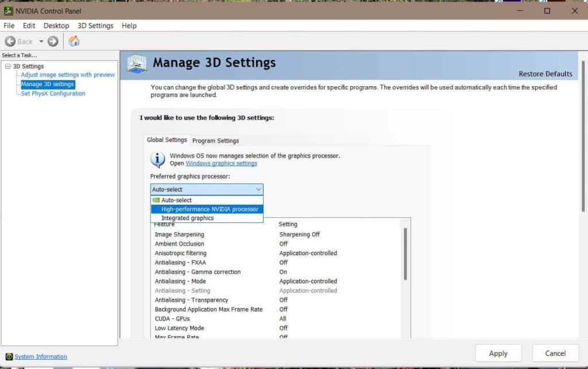This screenshot has width=588, height=369.
Task: Click the green GPU icon beside Auto-select
Action: click(x=156, y=200)
